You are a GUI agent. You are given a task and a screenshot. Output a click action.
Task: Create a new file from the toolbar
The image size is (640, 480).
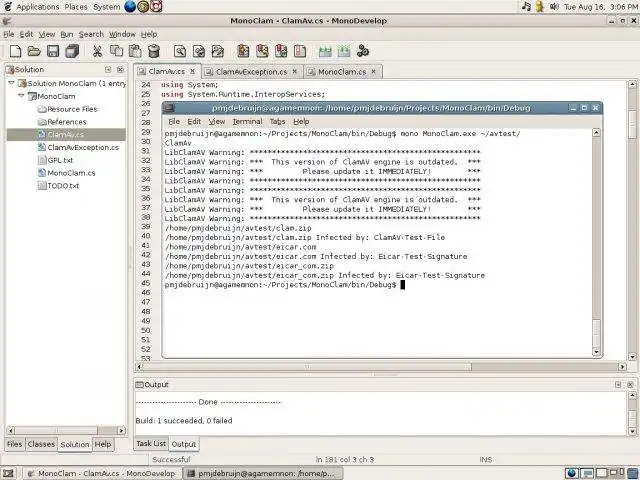tap(15, 51)
